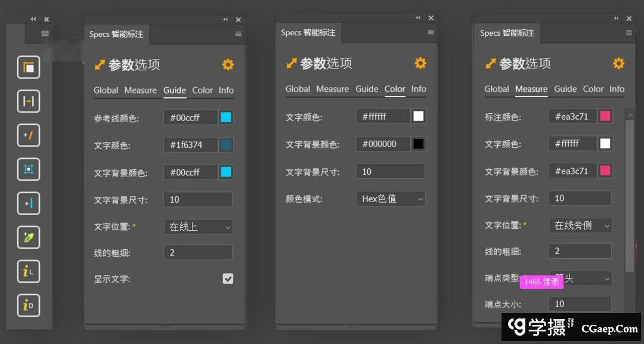The width and height of the screenshot is (644, 344).
Task: Click the orange gear icon in the Measure panel
Action: (x=618, y=63)
